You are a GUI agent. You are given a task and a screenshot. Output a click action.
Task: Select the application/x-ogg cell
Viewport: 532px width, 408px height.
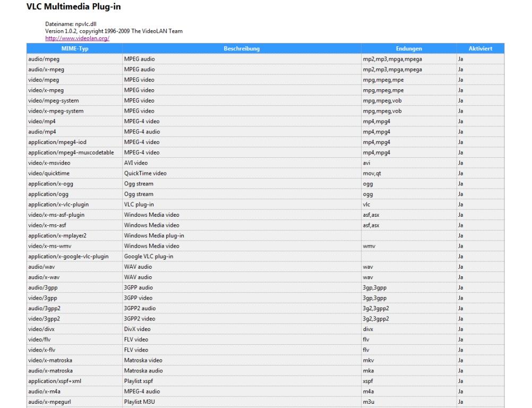75,184
